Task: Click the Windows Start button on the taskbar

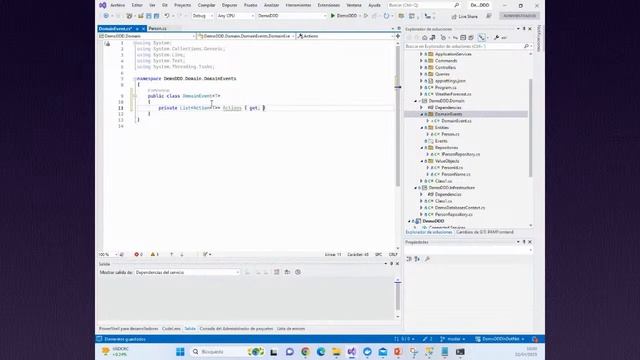Action: [x=180, y=351]
